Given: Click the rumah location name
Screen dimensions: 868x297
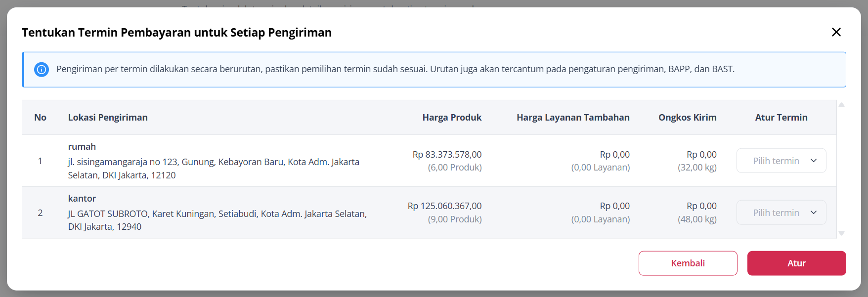Looking at the screenshot, I should [82, 147].
